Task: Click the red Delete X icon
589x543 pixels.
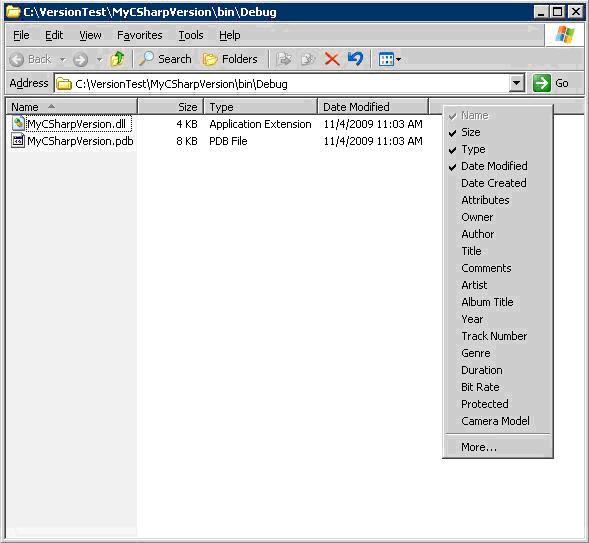Action: point(332,59)
